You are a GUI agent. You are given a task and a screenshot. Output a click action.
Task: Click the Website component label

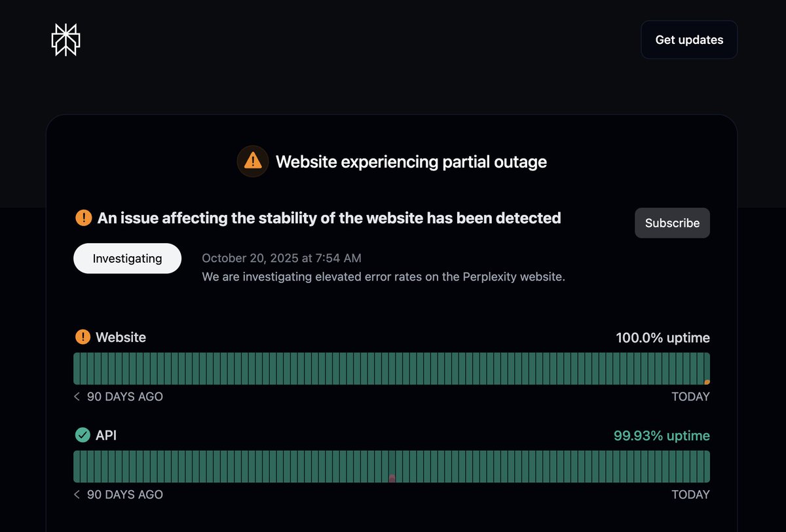pyautogui.click(x=121, y=337)
